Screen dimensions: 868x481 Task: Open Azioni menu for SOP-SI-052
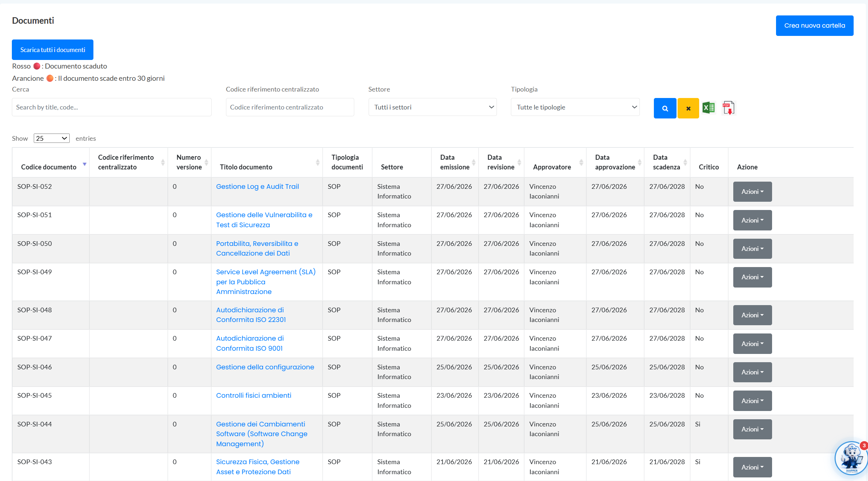(x=752, y=192)
